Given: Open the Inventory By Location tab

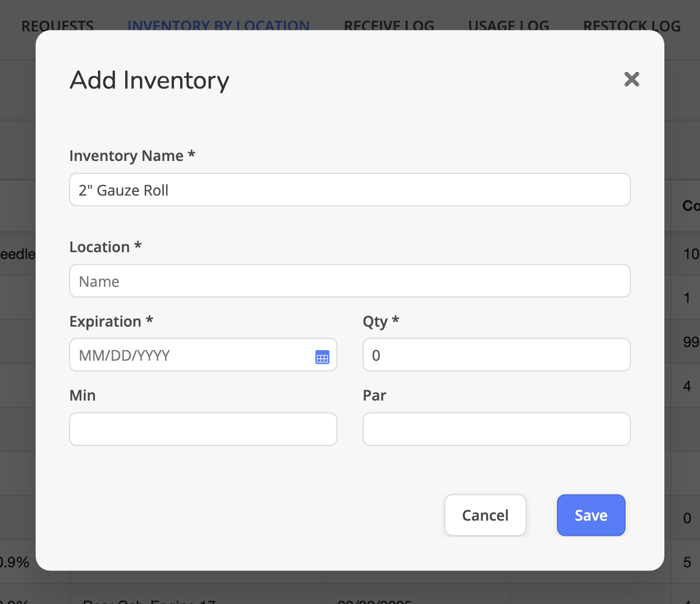Looking at the screenshot, I should (x=218, y=25).
